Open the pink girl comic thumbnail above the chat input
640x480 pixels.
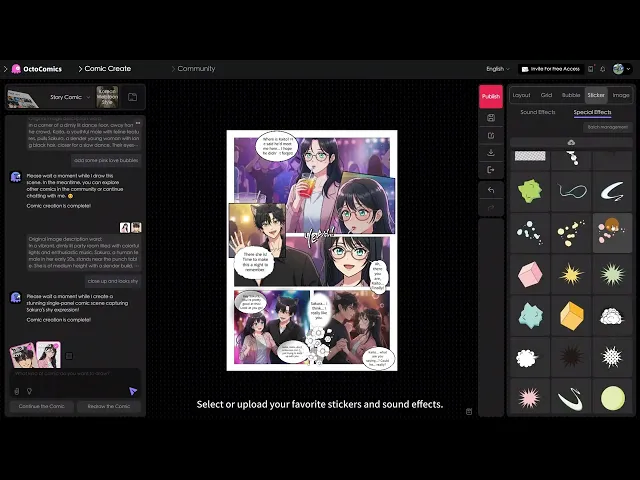pos(48,354)
